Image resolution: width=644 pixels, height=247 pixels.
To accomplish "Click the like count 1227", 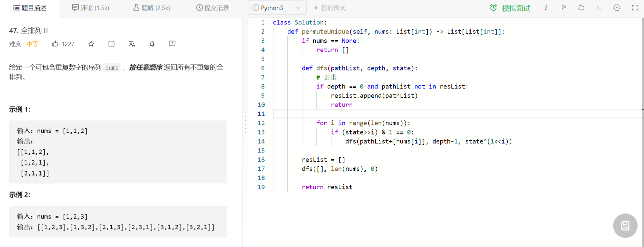I will click(68, 44).
